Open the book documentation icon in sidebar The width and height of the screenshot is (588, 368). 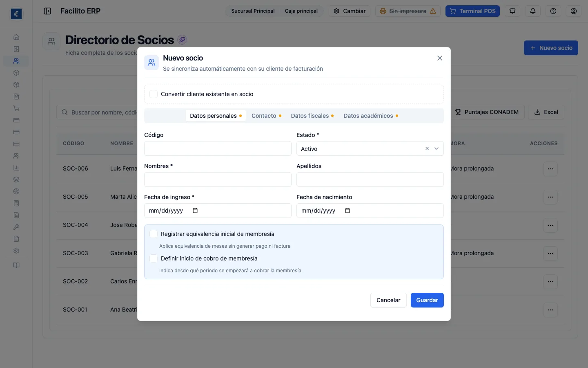point(16,265)
